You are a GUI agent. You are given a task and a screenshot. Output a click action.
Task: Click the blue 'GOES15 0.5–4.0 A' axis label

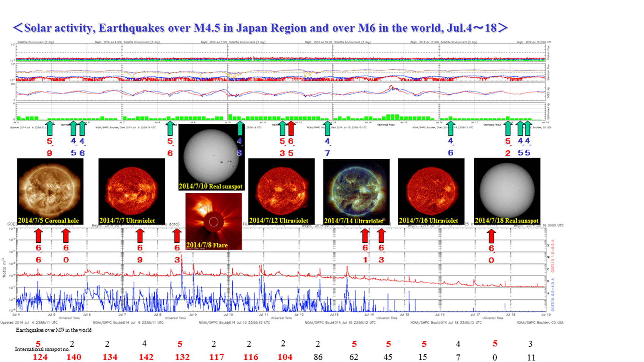tap(553, 294)
